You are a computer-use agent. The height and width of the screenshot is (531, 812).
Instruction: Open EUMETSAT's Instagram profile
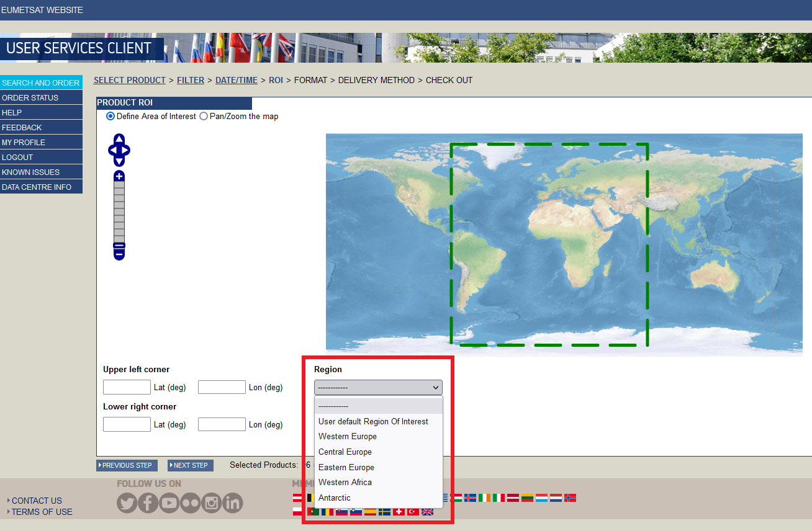coord(211,502)
